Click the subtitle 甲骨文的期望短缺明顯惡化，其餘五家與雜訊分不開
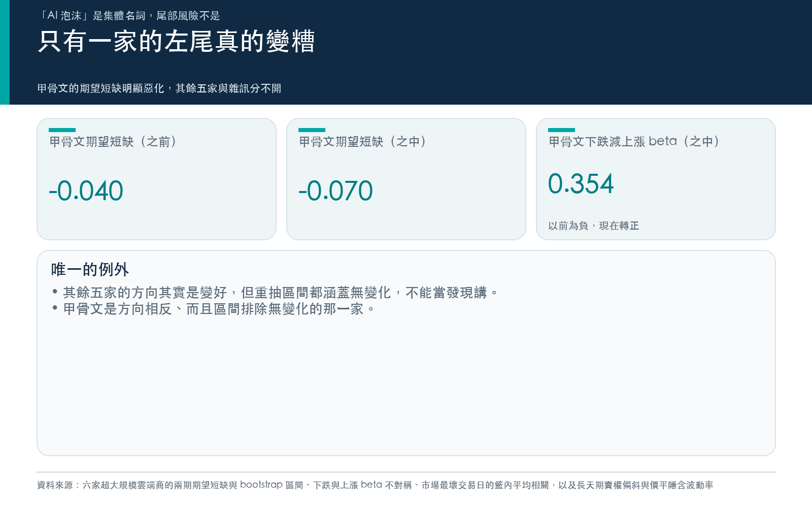Screen dimensions: 812x508 pos(159,88)
